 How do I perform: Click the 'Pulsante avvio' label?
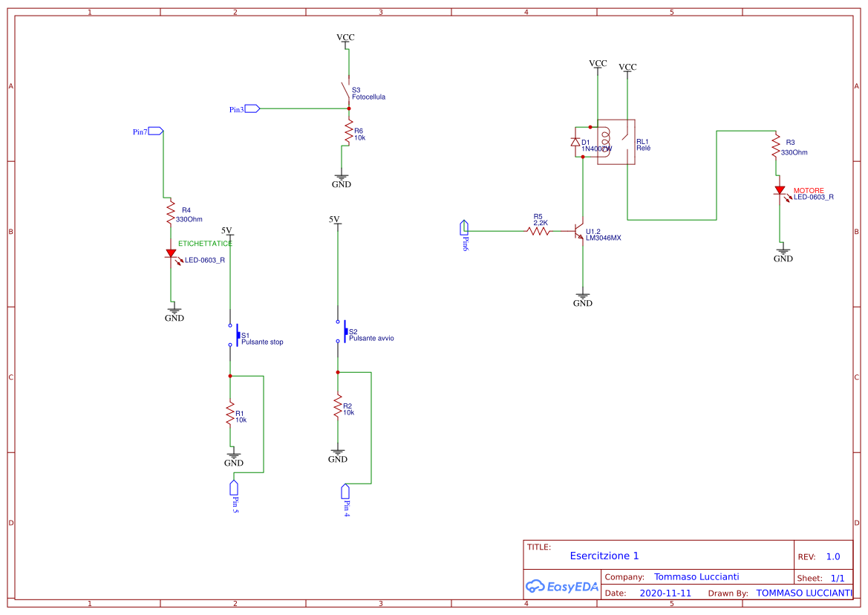[371, 338]
